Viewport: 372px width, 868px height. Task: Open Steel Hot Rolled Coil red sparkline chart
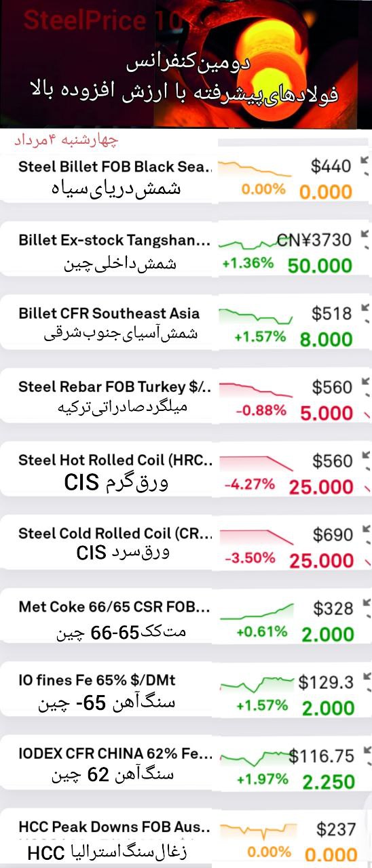click(255, 462)
